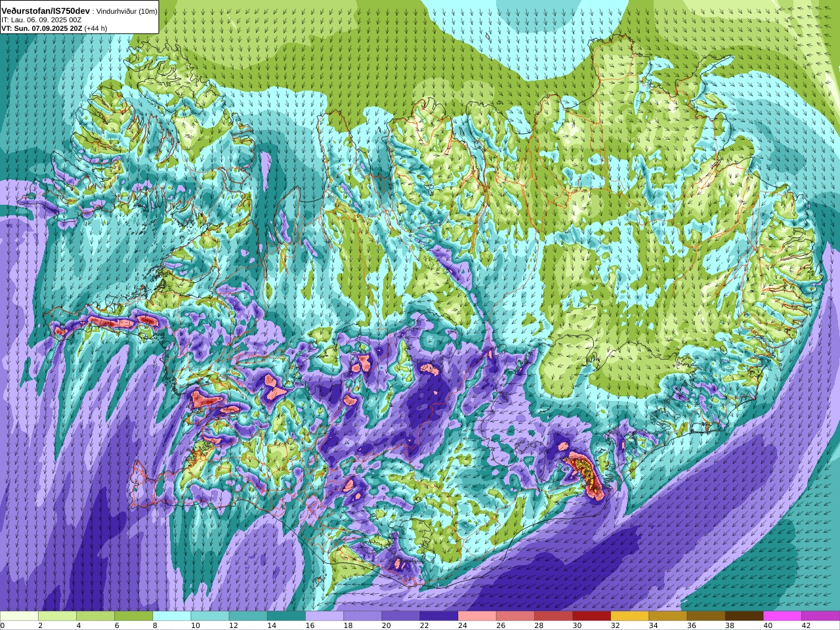Viewport: 840px width, 630px height.
Task: Select the 30–32 dark red legend swatch
Action: tap(591, 616)
